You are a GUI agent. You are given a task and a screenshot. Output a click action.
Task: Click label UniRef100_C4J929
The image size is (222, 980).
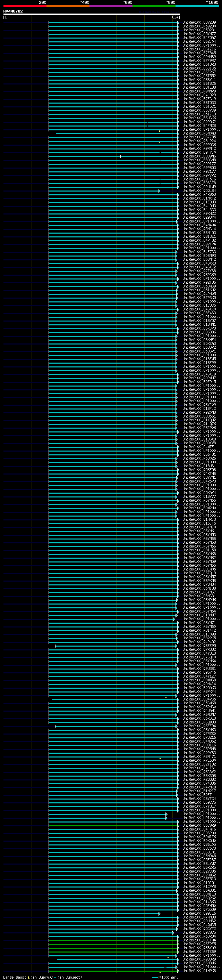(x=199, y=95)
